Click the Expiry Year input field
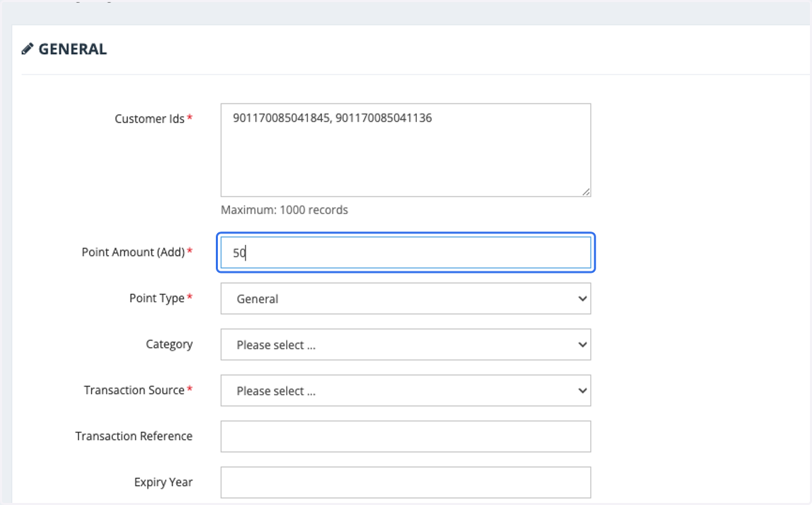The image size is (812, 505). point(406,483)
